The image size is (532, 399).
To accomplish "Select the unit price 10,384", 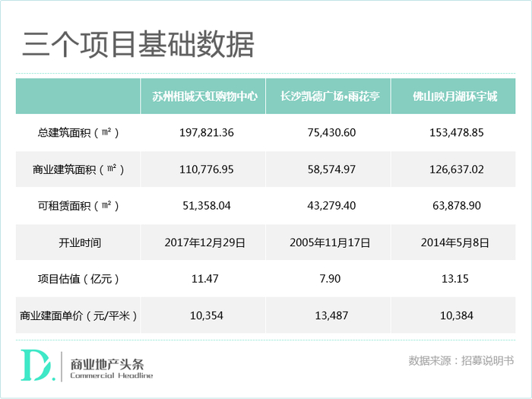I will (x=456, y=316).
